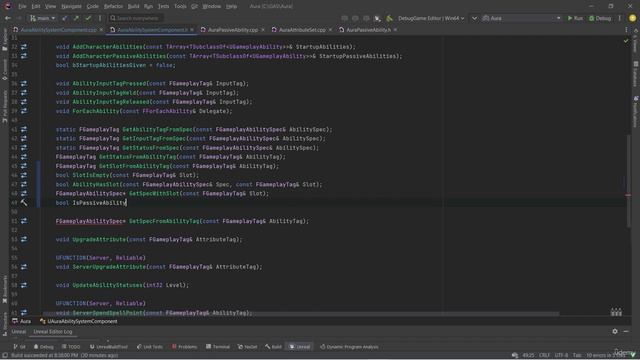Toggle the UnrealBuildTool window
This screenshot has width=640, height=360.
pos(109,347)
